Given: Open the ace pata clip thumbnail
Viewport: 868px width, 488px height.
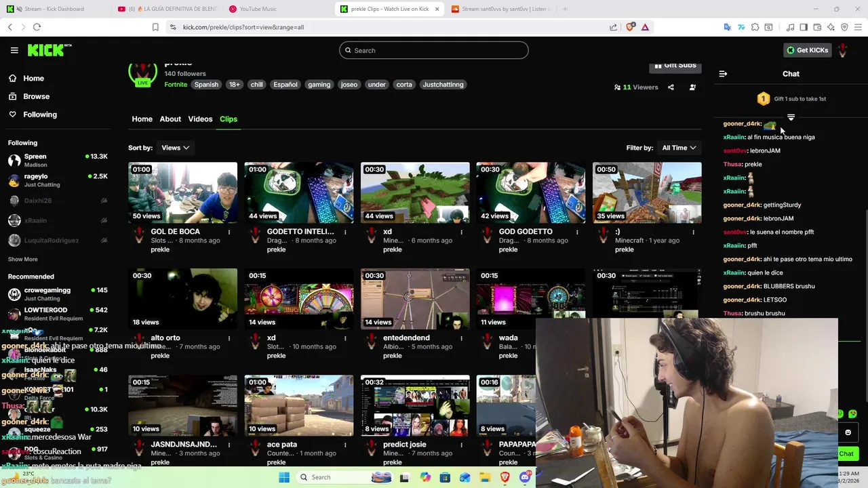Looking at the screenshot, I should (x=298, y=405).
